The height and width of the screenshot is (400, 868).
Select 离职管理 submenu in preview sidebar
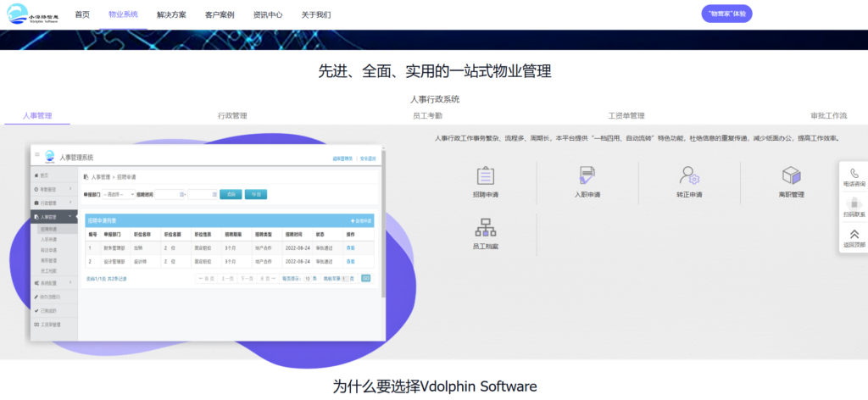pos(48,260)
